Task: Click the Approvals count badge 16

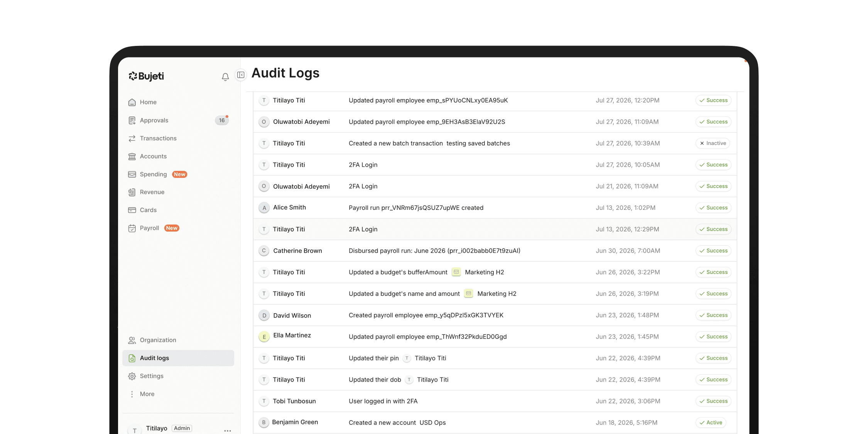Action: pos(222,120)
